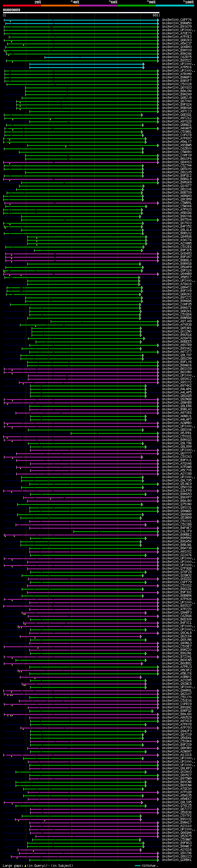Select the AU089089 query name
This screenshot has height=868, width=197.
point(11,10)
